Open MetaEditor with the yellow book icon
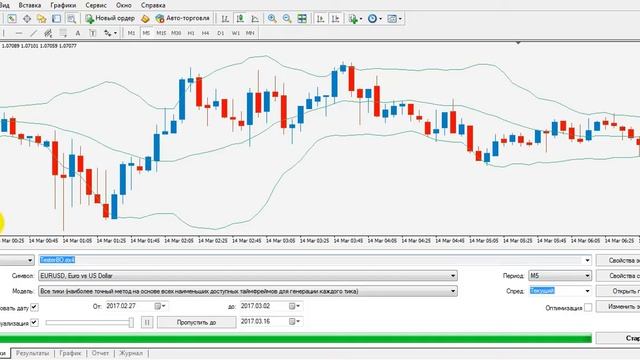This screenshot has width=640, height=360. pos(145,19)
